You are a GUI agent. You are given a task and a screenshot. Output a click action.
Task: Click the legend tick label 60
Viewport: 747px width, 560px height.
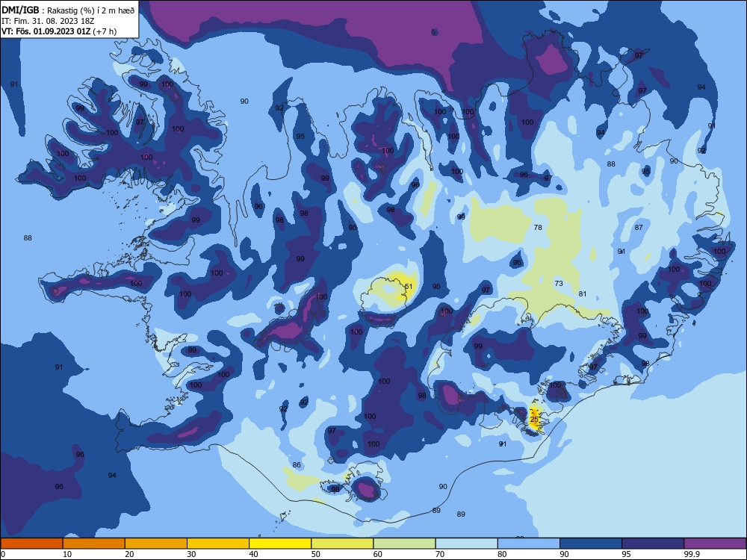pos(378,554)
